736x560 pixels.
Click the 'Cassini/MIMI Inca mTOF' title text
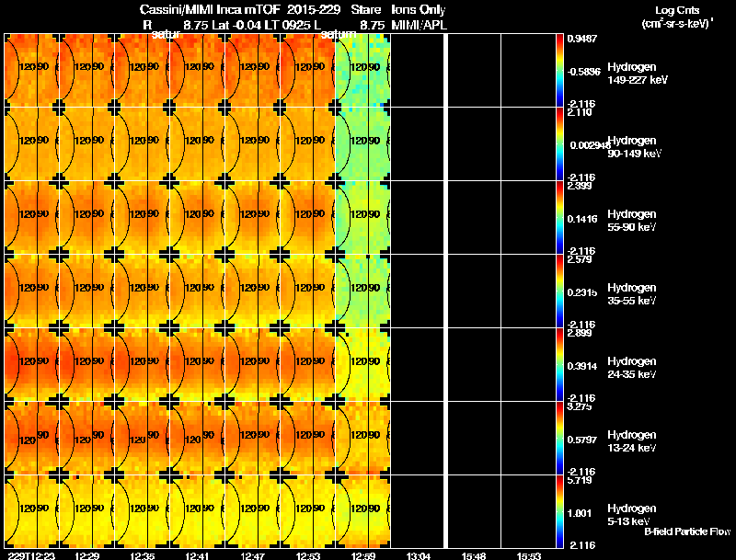tap(210, 9)
